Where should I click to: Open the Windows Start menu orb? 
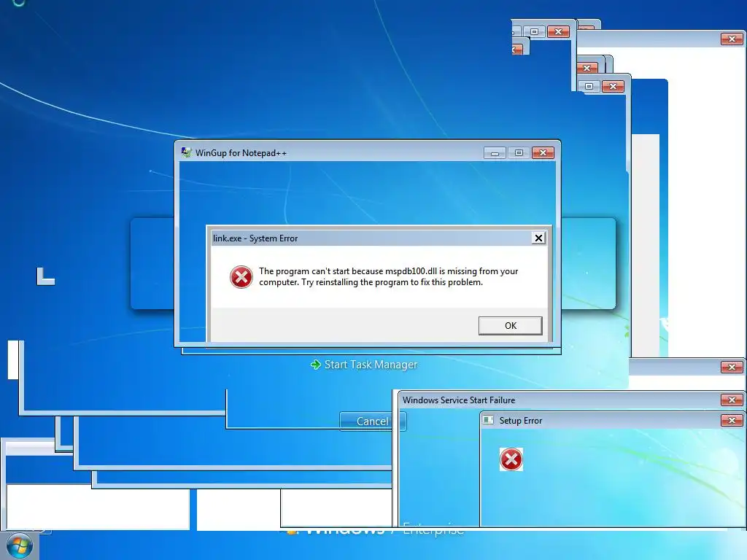pyautogui.click(x=19, y=546)
